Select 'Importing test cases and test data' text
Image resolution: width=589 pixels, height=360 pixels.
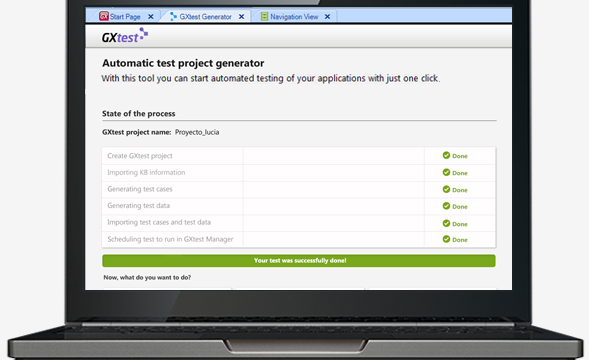(x=159, y=222)
